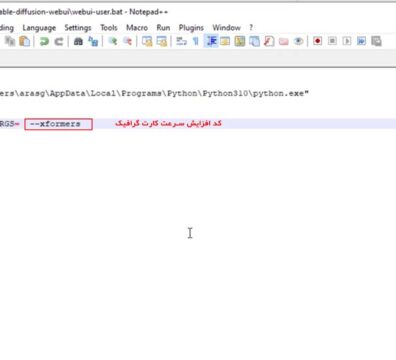Screen dimensions: 396x360
Task: Open Find with the binoculars icon
Action: (78, 41)
